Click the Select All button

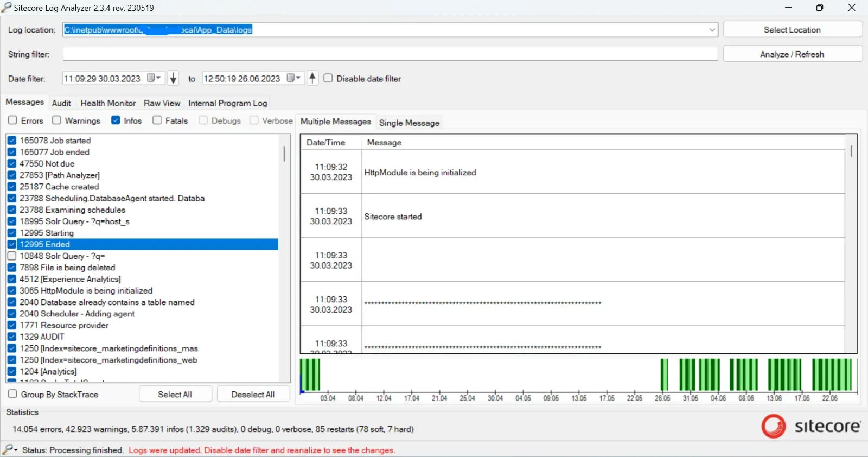pos(175,395)
